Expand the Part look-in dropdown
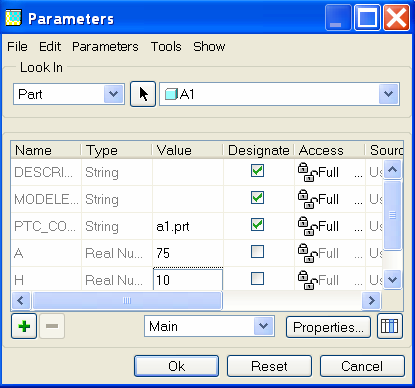Screen dimensions: 415x388 tap(113, 94)
